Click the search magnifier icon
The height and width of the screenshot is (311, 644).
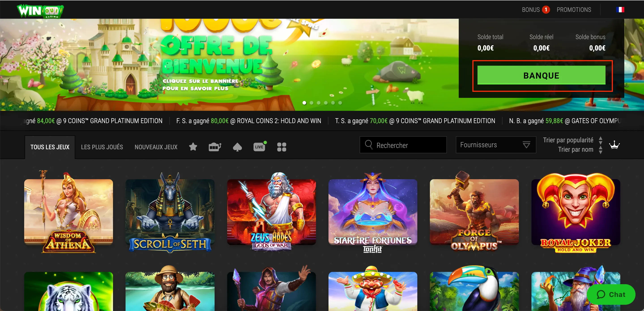pyautogui.click(x=369, y=145)
